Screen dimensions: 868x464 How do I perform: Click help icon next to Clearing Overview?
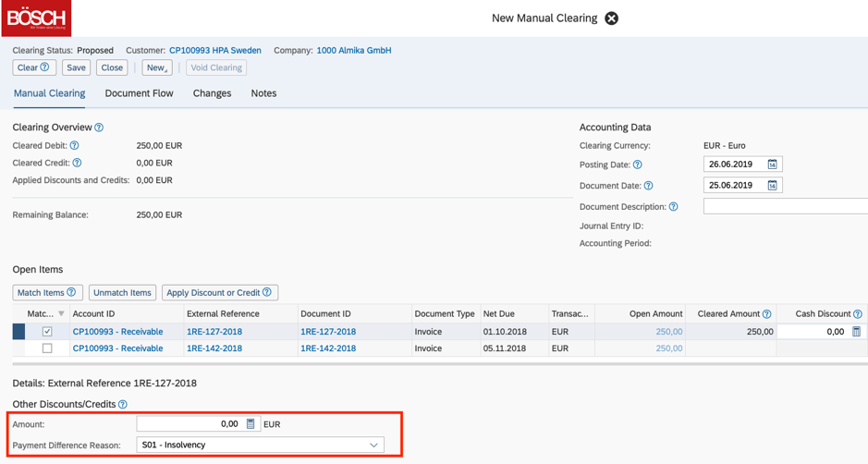tap(99, 128)
